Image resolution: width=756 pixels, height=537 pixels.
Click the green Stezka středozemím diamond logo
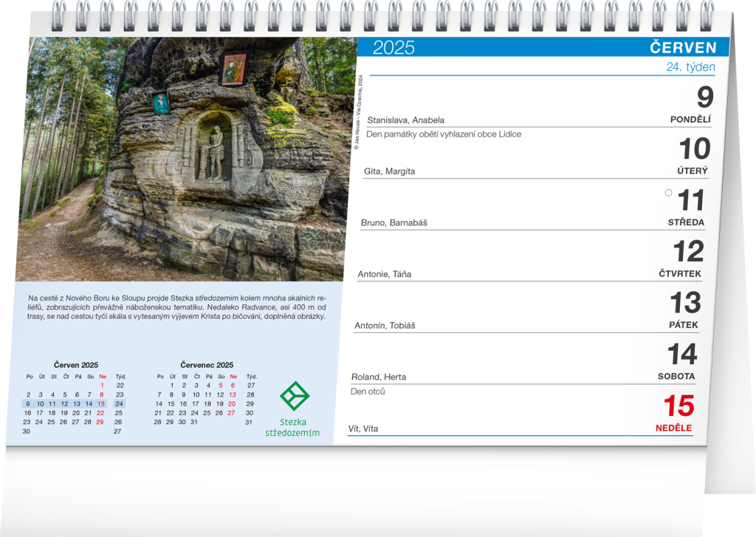click(x=295, y=397)
